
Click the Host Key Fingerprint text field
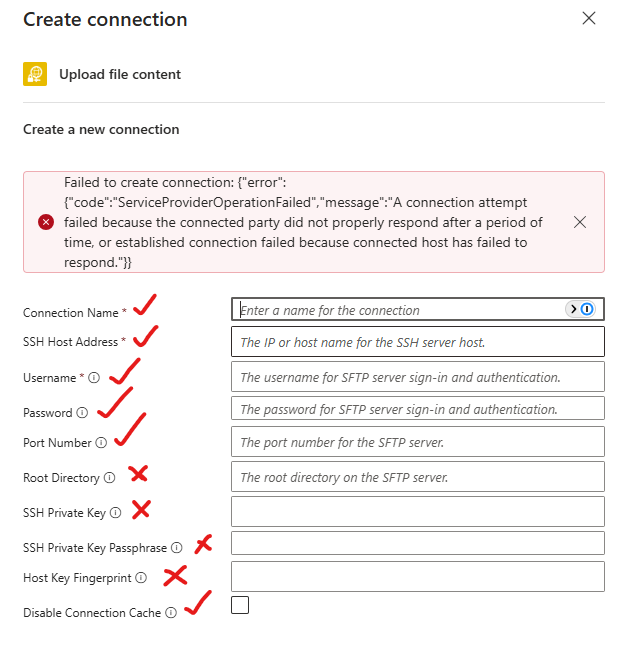(418, 577)
